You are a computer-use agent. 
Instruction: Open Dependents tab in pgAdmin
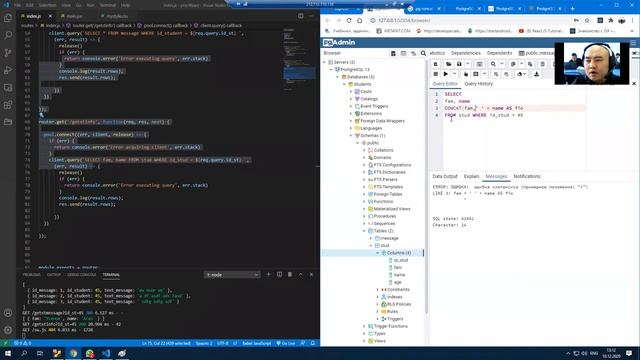[499, 53]
